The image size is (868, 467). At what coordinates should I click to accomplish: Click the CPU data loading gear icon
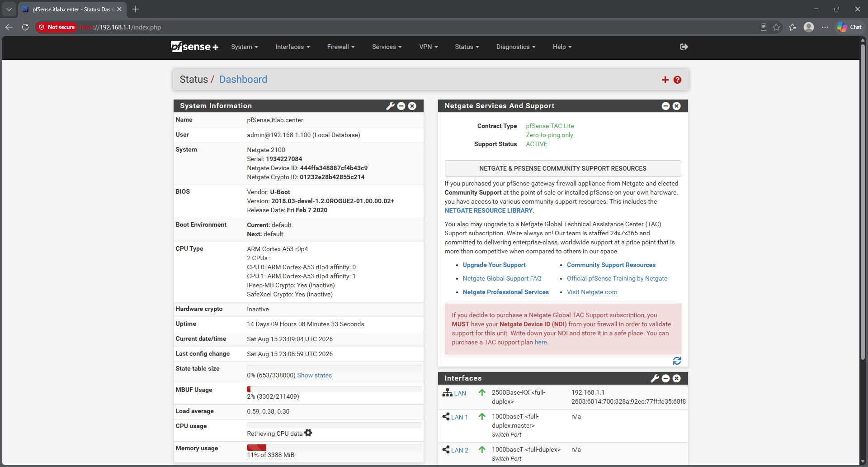point(308,433)
